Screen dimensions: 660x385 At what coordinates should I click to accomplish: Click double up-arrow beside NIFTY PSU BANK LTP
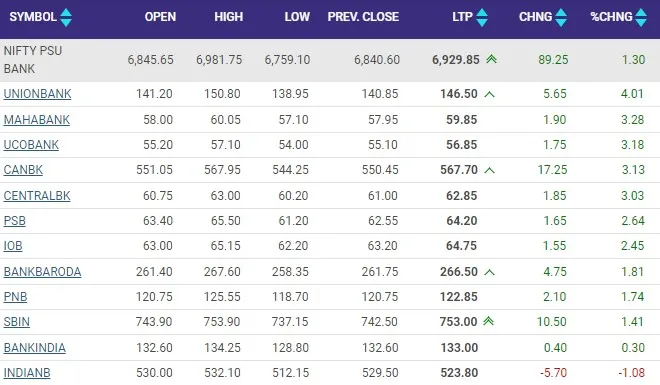point(491,59)
